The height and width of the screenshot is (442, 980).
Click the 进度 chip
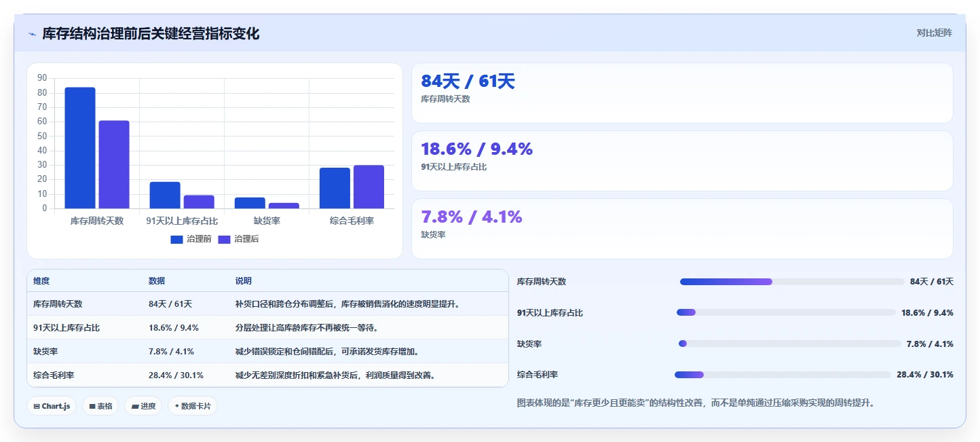[143, 406]
